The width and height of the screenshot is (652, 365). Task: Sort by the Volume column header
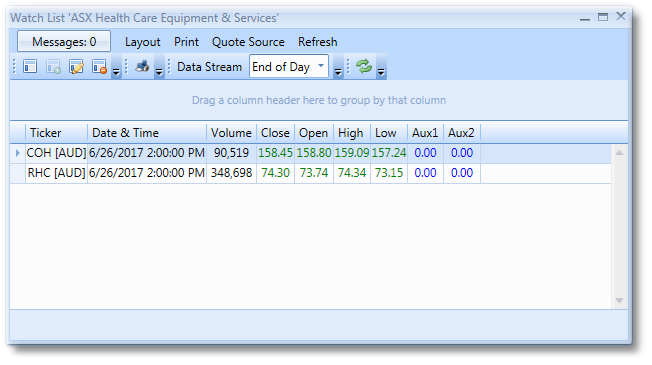(x=231, y=133)
